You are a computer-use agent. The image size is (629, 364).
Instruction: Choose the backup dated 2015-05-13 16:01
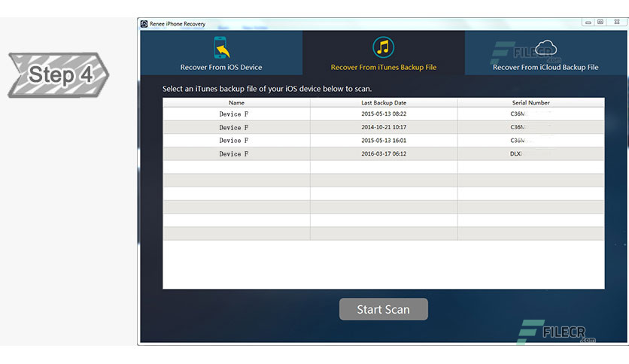384,141
